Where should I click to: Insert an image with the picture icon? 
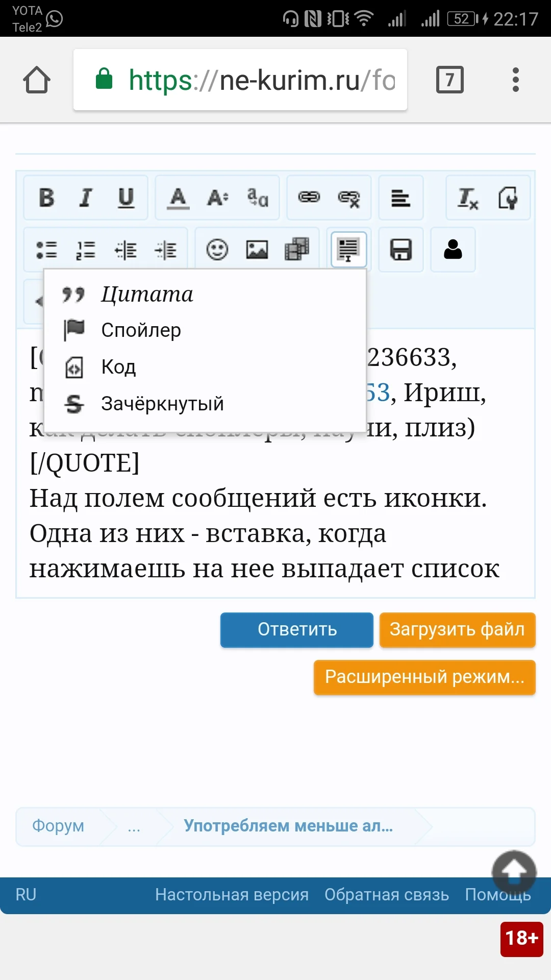click(257, 250)
